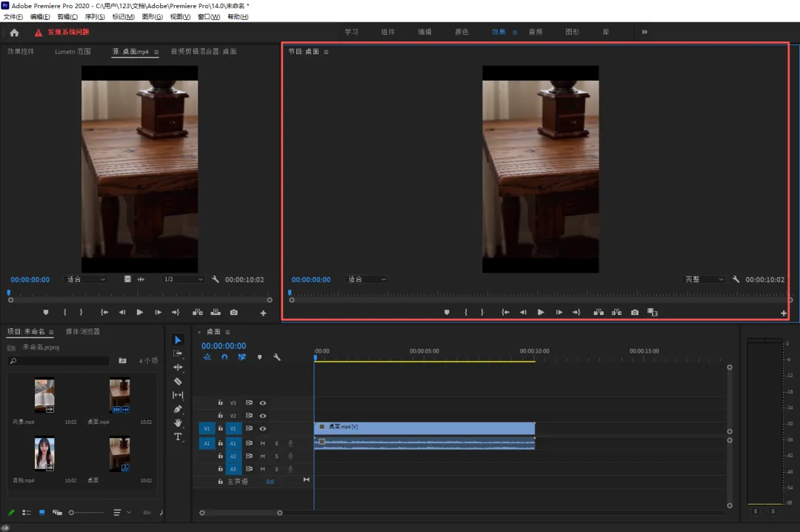Screen dimensions: 800x532
Task: Click the project thumbnail size slider
Action: (72, 513)
